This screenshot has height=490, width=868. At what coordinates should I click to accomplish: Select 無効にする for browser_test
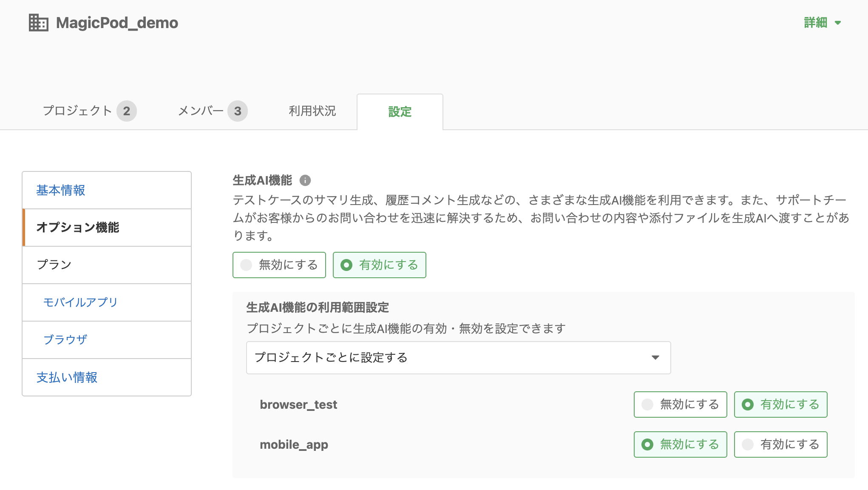tap(681, 405)
